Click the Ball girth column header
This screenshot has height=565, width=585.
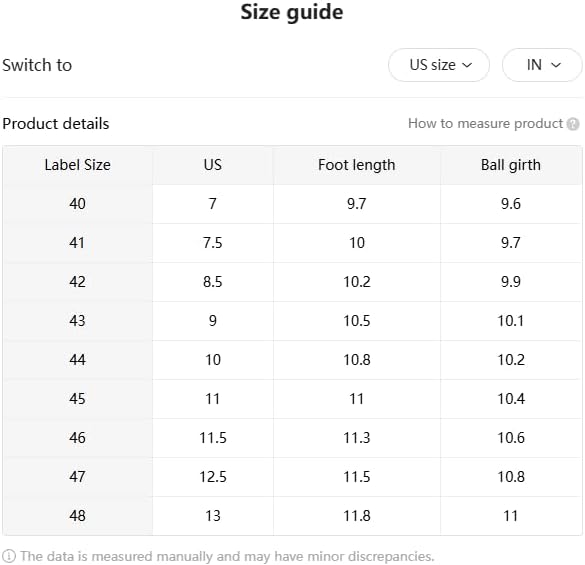(511, 165)
